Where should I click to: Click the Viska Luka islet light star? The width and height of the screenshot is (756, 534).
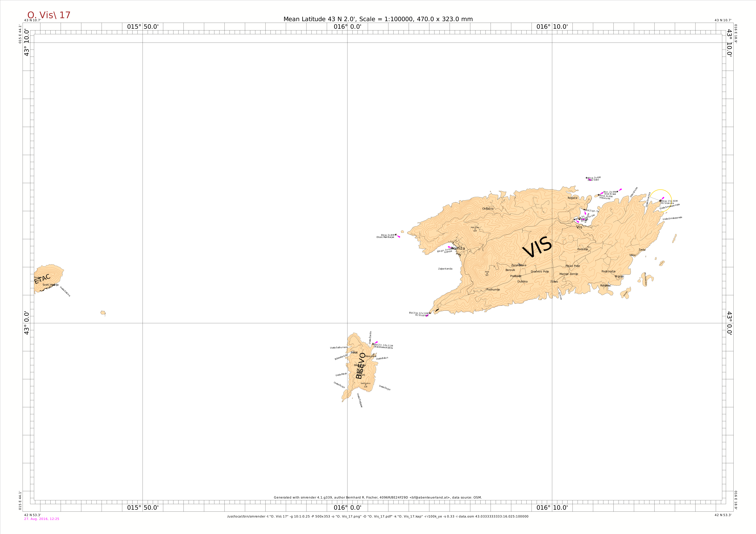[x=598, y=195]
